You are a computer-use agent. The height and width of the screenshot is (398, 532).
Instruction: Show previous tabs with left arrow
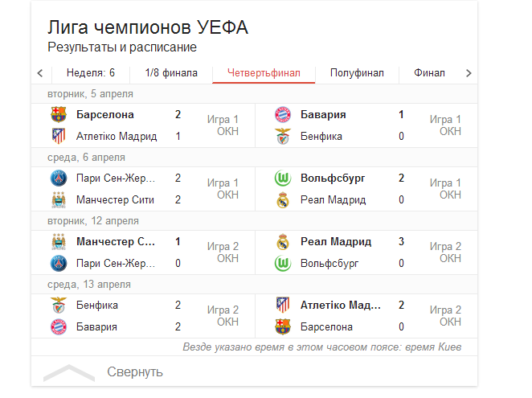point(40,73)
